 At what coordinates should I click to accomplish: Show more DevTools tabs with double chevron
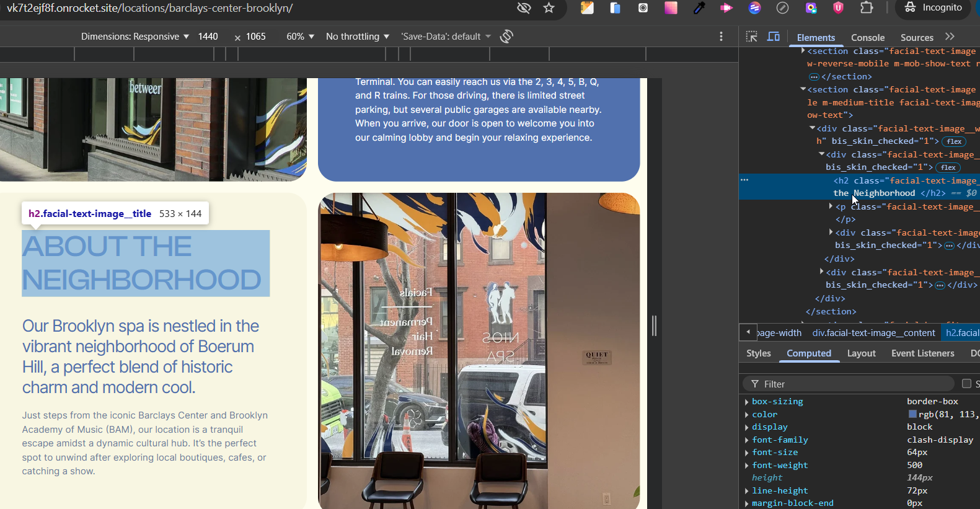950,37
